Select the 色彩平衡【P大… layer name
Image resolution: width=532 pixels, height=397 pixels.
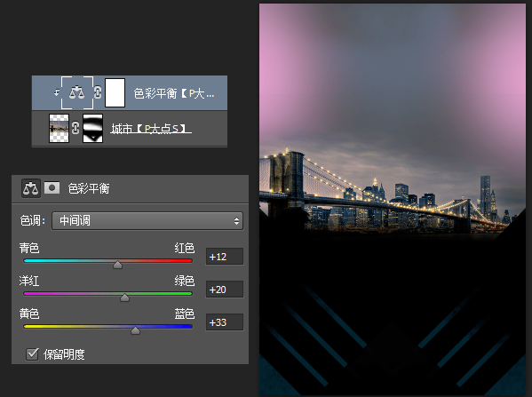coord(174,93)
